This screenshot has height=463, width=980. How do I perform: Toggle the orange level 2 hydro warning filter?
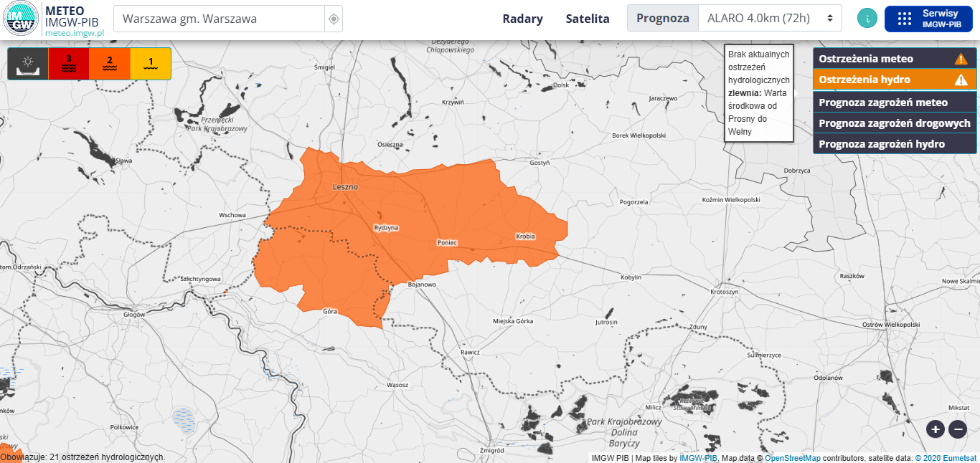pos(110,63)
